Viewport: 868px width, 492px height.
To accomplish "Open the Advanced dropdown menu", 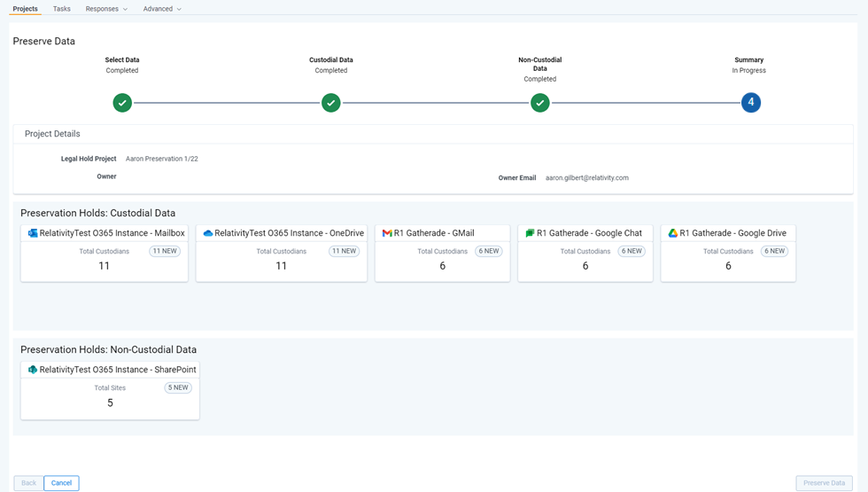I will (x=161, y=9).
